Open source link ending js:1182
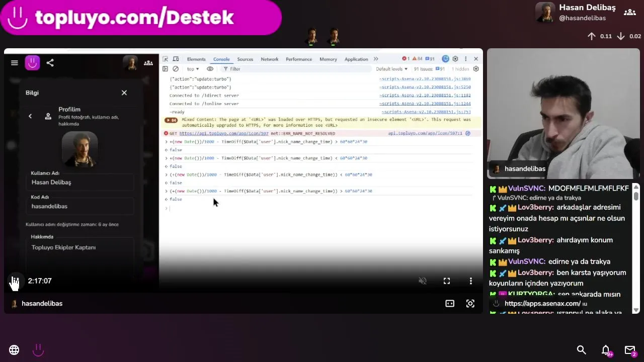644x362 pixels. (x=425, y=96)
